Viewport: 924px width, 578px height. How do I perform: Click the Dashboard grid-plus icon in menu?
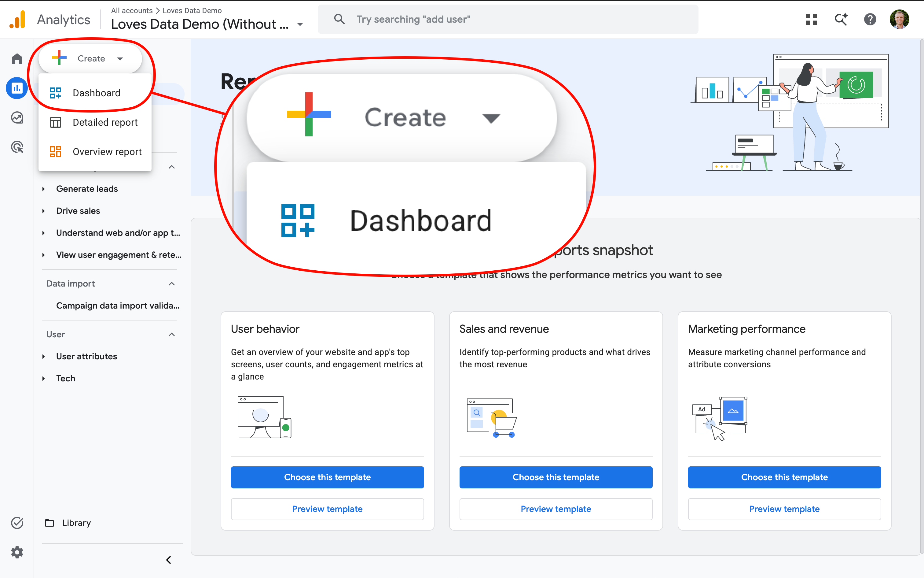click(x=56, y=93)
